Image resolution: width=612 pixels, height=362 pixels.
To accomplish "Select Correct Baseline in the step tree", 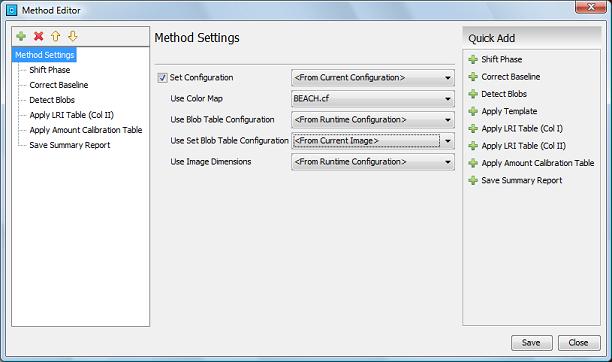I will [x=59, y=85].
